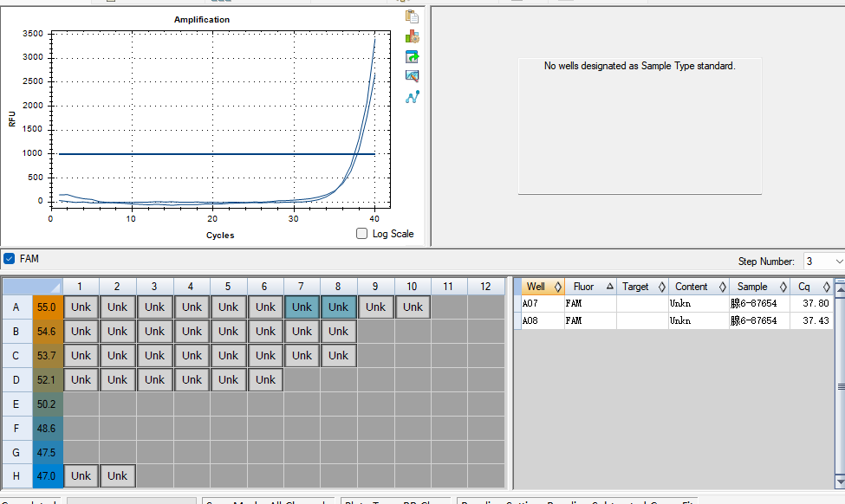Click the threshold line on amplification chart
Viewport: 845px width, 504px height.
[x=216, y=154]
